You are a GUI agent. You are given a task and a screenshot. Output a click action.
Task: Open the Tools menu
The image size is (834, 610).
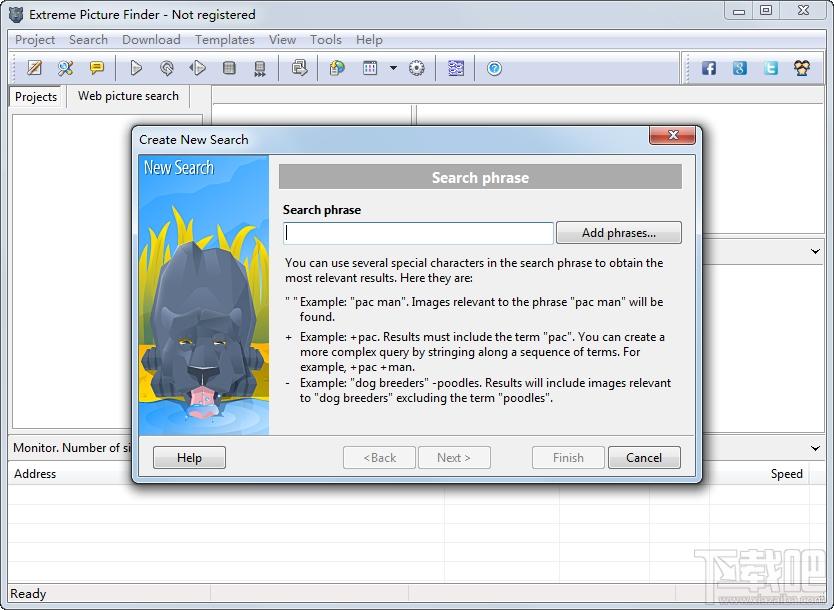click(x=326, y=40)
